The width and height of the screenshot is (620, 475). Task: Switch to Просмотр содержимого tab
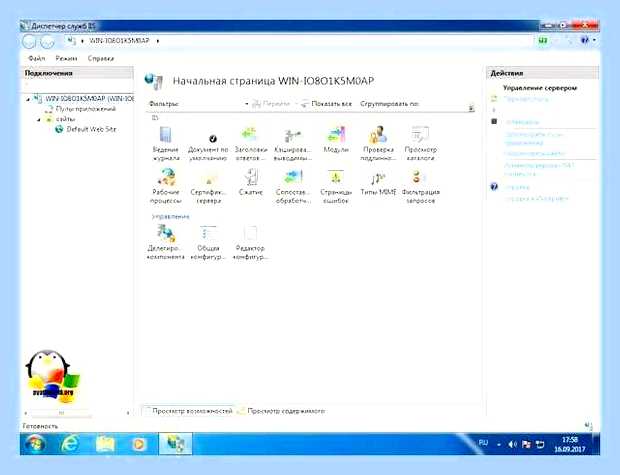[x=282, y=411]
